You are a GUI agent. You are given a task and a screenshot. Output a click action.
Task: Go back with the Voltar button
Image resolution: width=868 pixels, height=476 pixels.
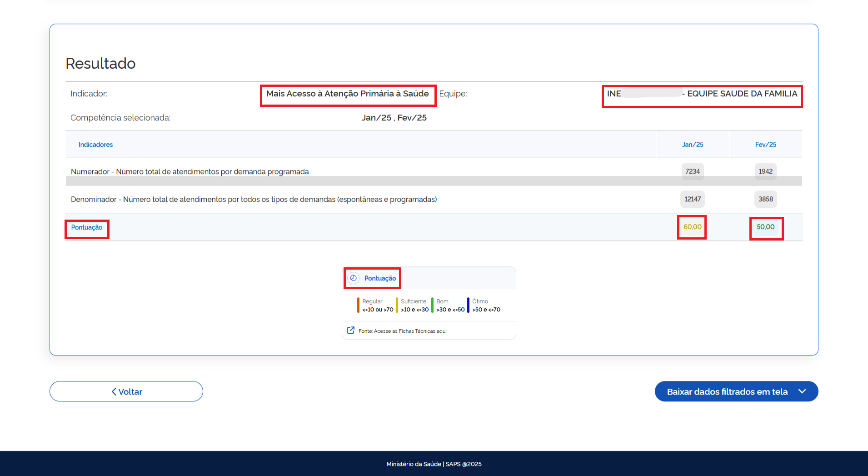pos(126,391)
